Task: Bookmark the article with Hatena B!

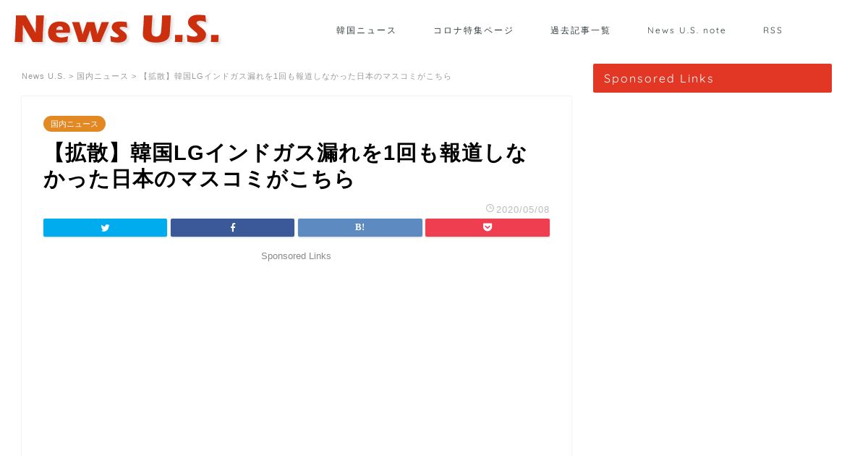Action: (359, 227)
